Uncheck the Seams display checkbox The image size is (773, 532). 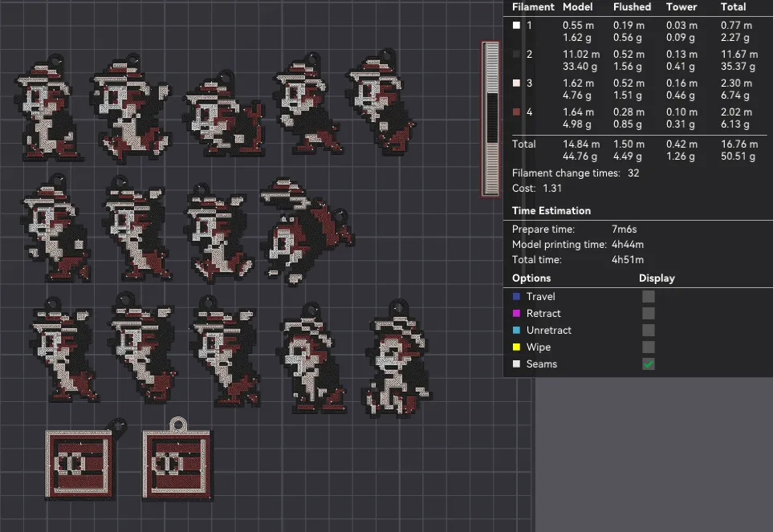(x=649, y=364)
